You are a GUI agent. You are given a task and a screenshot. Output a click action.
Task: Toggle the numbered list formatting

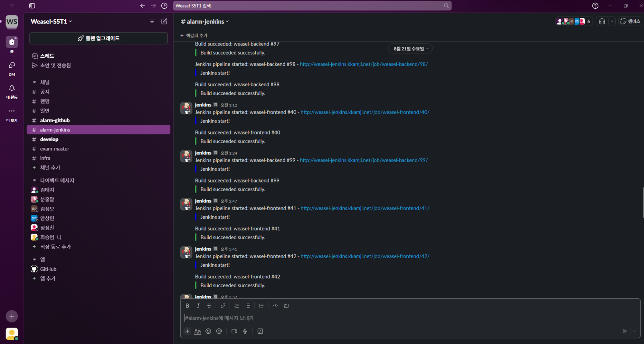(237, 305)
